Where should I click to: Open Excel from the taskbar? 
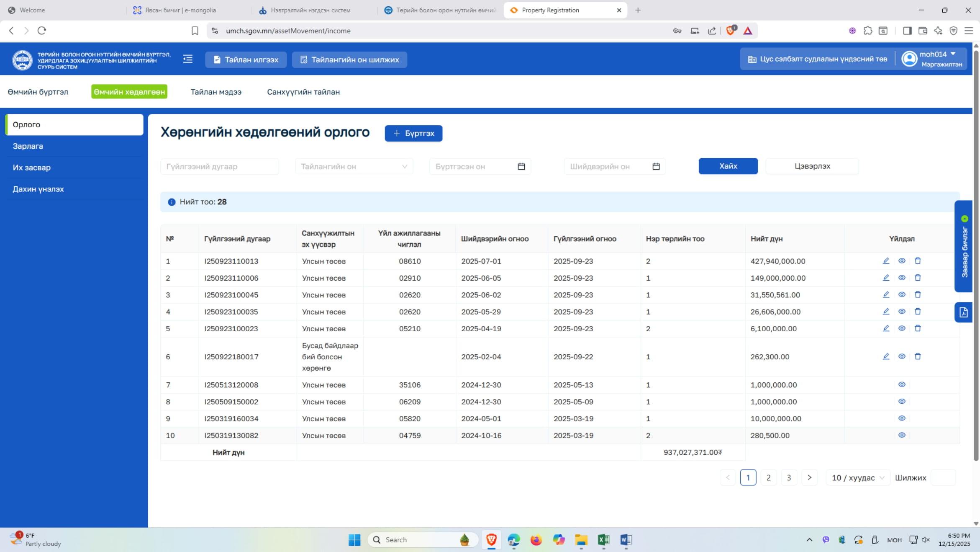603,540
